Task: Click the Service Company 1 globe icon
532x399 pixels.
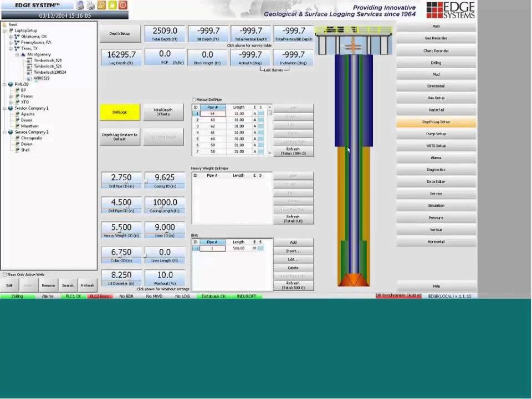Action: (x=11, y=108)
